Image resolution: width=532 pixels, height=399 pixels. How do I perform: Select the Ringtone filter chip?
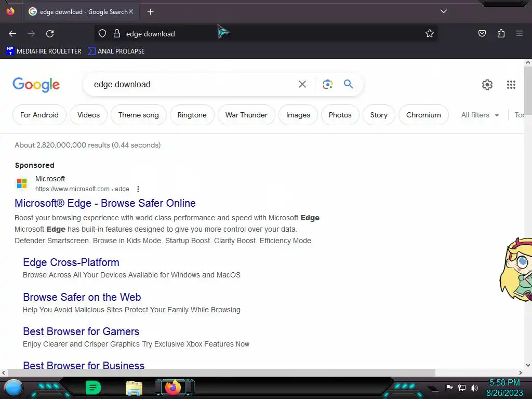(192, 115)
